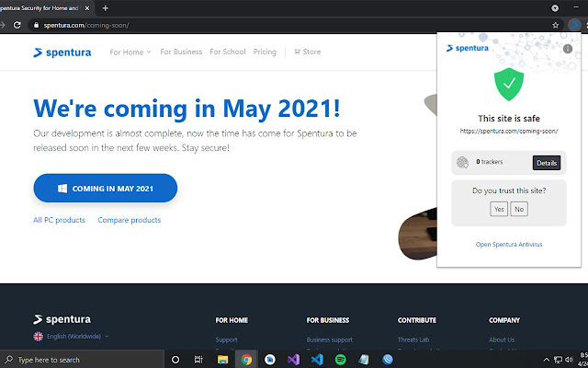
Task: Open VS Code from taskbar
Action: (317, 360)
